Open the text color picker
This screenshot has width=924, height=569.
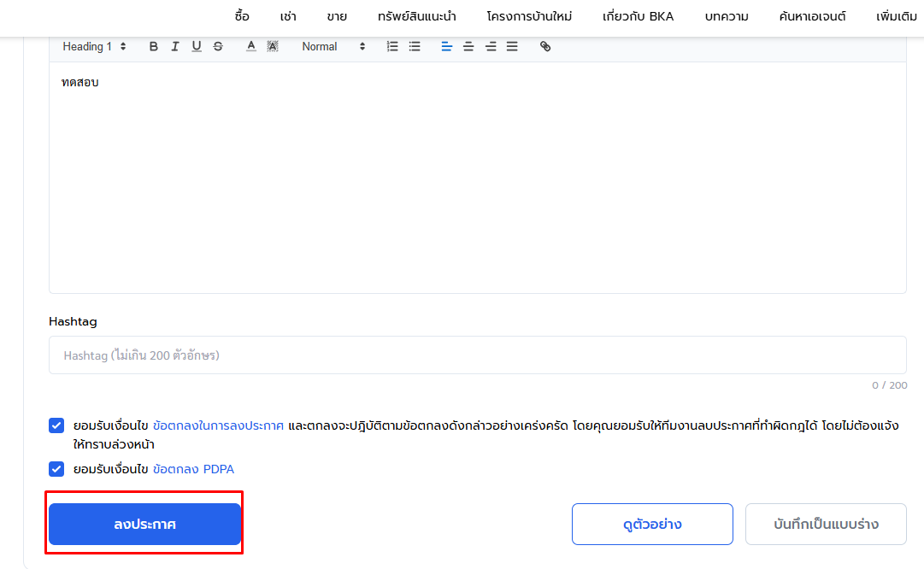tap(251, 47)
